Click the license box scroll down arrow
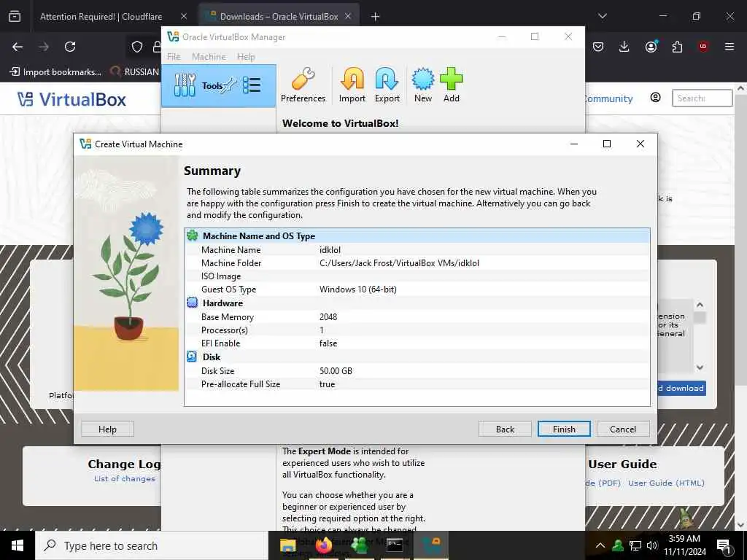747x560 pixels. (x=700, y=367)
